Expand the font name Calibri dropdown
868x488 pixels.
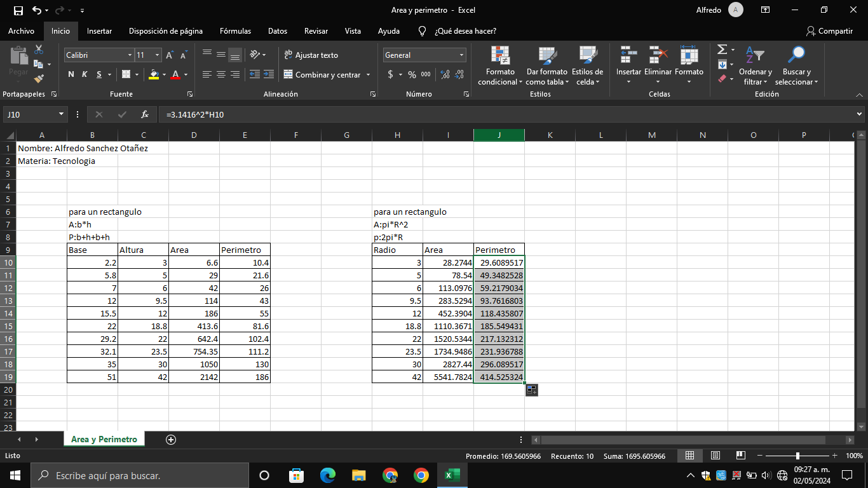coord(130,55)
